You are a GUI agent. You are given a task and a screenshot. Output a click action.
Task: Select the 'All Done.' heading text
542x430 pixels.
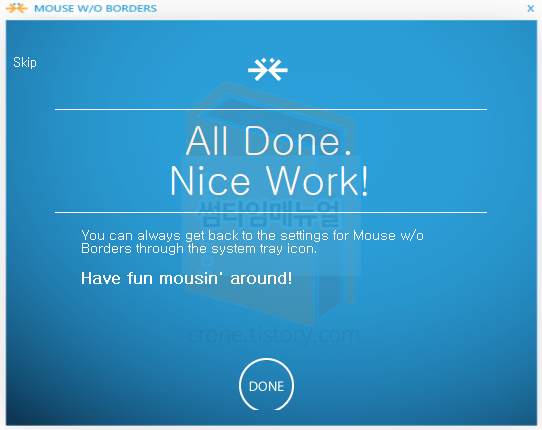269,141
